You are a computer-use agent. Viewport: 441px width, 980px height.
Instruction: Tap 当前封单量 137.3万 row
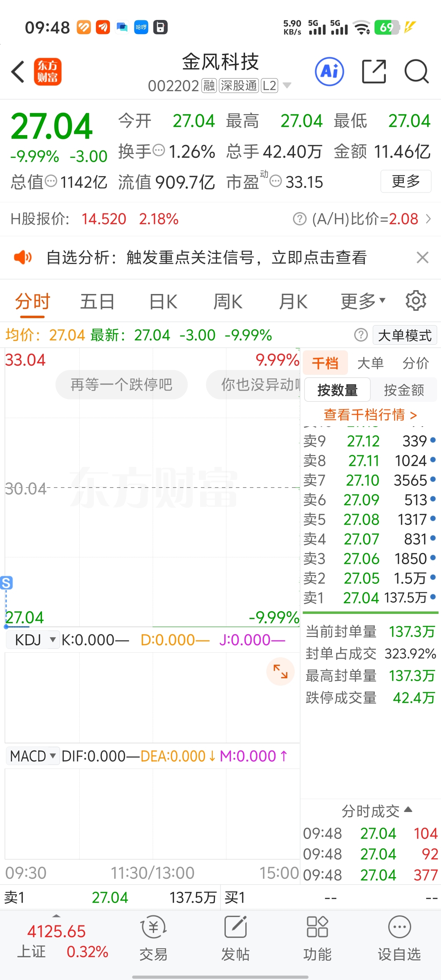(370, 631)
